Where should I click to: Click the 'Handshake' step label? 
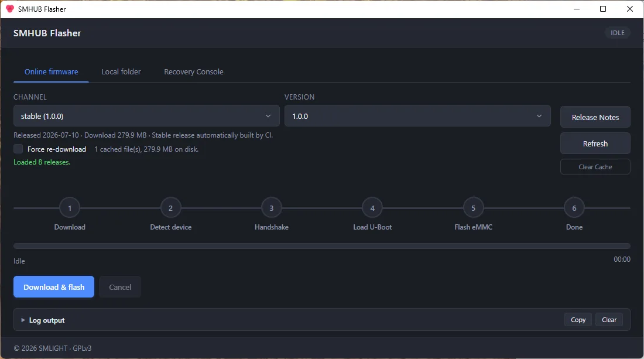(272, 227)
